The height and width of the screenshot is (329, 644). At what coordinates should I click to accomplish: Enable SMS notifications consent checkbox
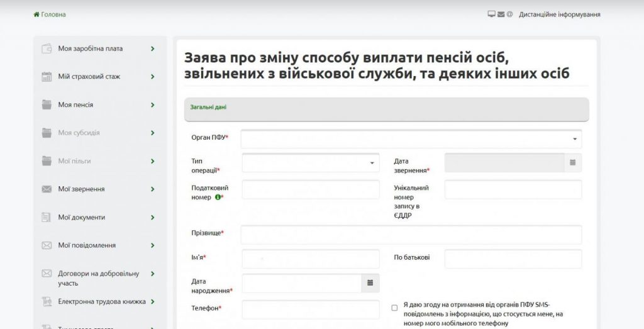[x=394, y=308]
